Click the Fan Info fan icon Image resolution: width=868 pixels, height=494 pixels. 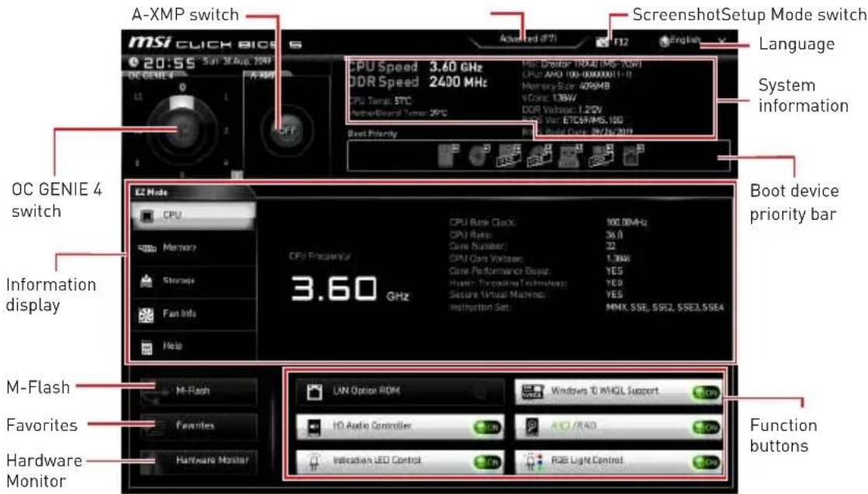point(146,315)
